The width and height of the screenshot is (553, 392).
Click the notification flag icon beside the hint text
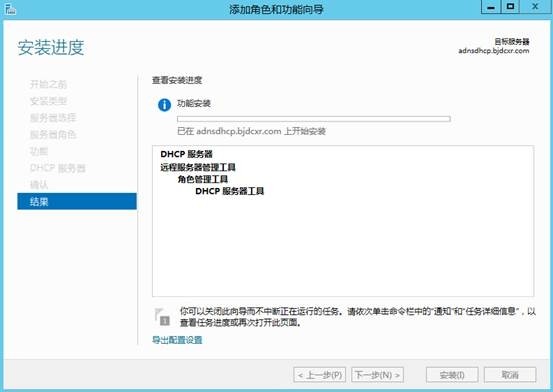coord(162,317)
